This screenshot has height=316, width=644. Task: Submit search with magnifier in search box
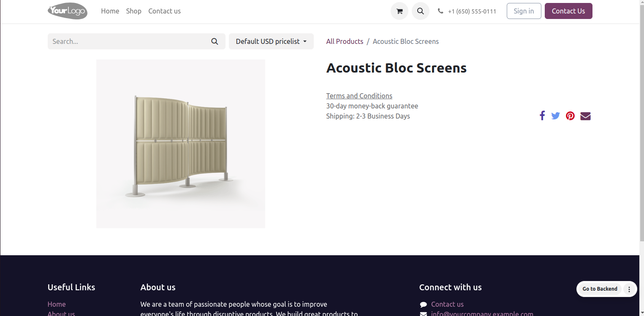tap(215, 41)
